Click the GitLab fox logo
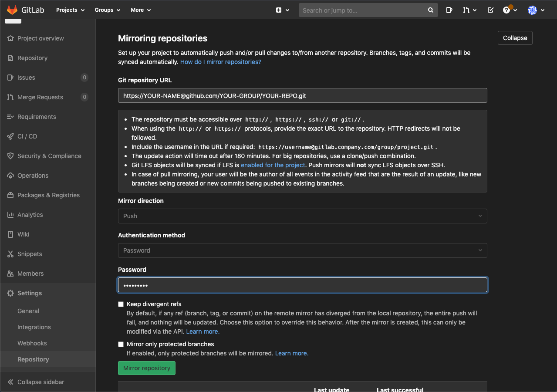The image size is (557, 392). click(x=12, y=10)
